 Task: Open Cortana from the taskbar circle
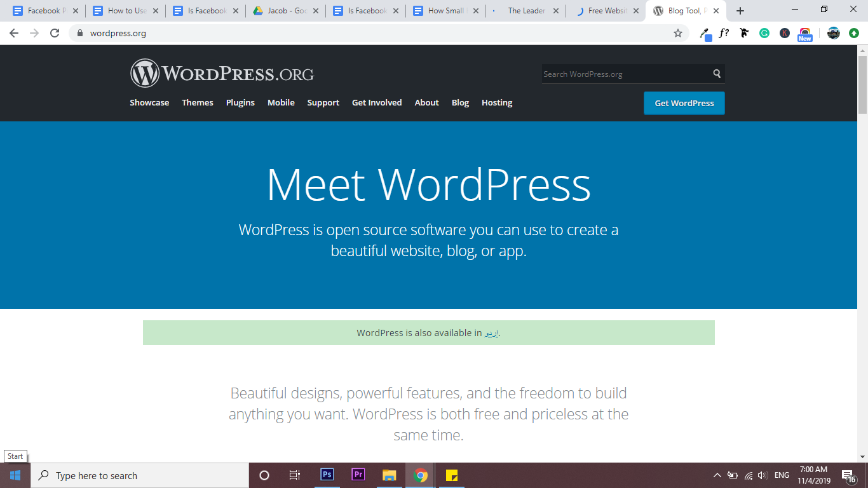click(264, 475)
